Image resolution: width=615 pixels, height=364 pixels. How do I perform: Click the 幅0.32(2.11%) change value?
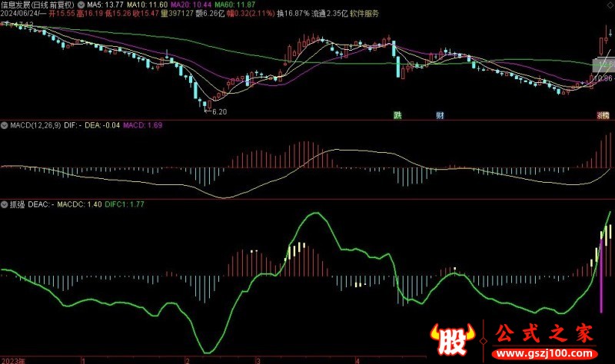251,14
